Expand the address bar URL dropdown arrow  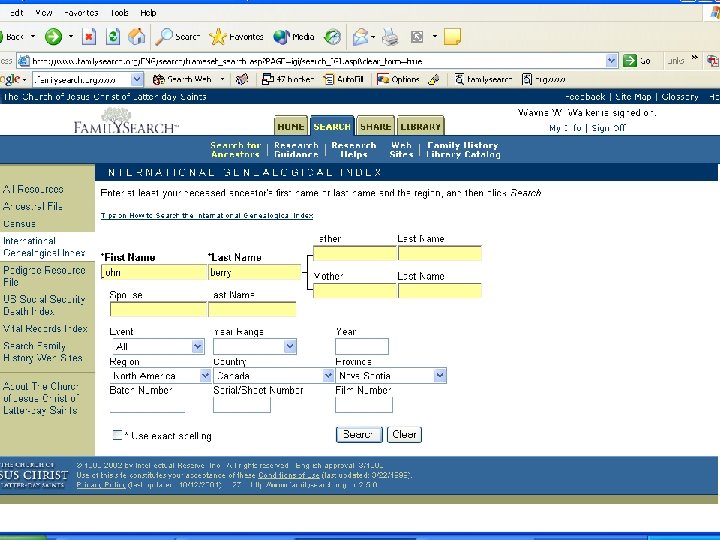tap(611, 61)
